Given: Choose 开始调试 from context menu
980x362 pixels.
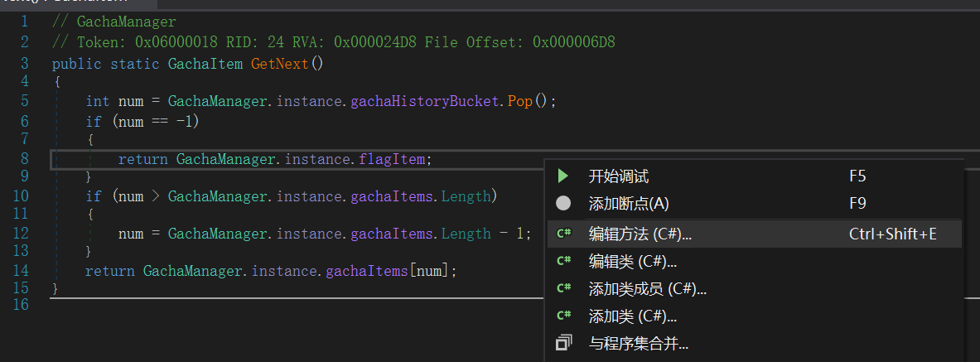Looking at the screenshot, I should [x=754, y=176].
